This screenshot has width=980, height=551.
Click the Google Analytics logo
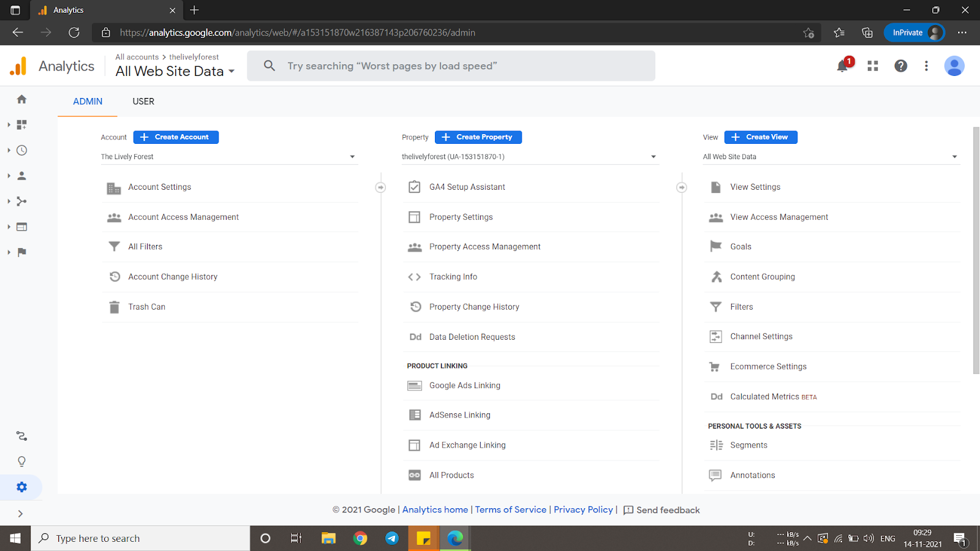tap(18, 66)
